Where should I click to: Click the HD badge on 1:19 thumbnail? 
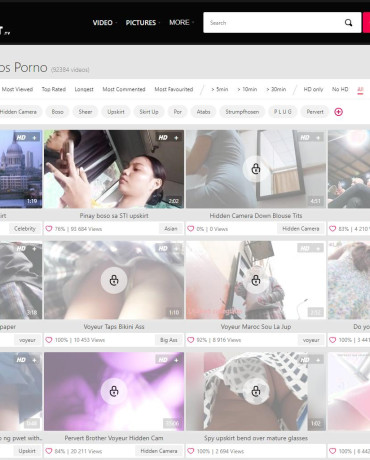(x=21, y=138)
